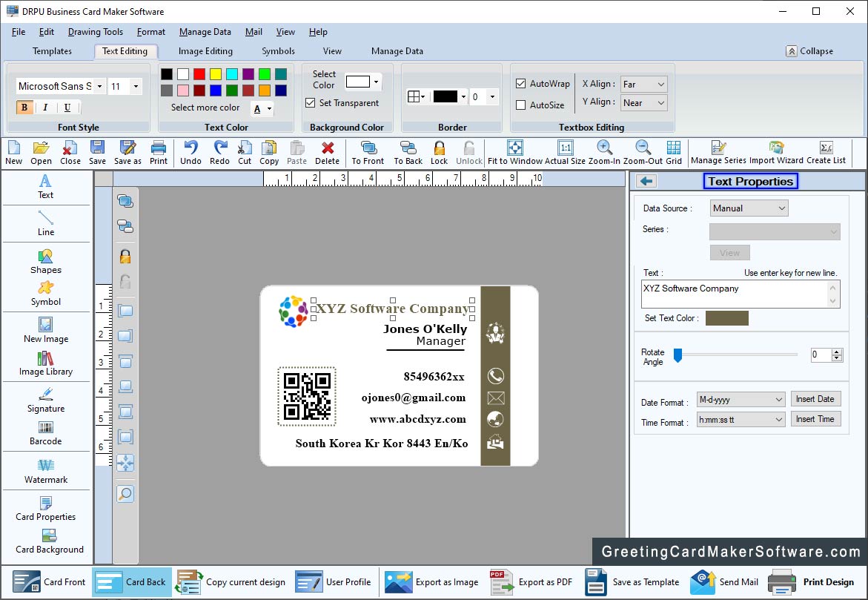The height and width of the screenshot is (600, 868).
Task: Open the Drawing Tools menu
Action: pyautogui.click(x=95, y=32)
